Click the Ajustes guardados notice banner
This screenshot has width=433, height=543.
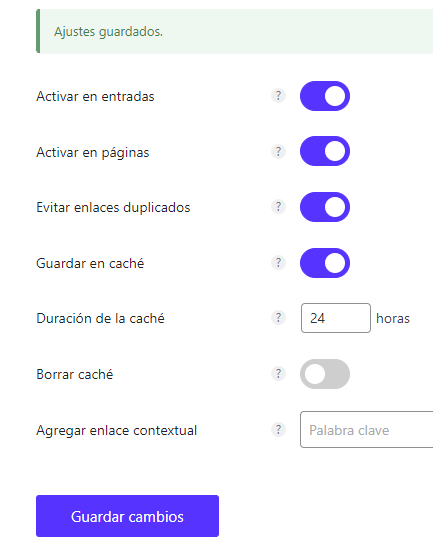(x=235, y=31)
